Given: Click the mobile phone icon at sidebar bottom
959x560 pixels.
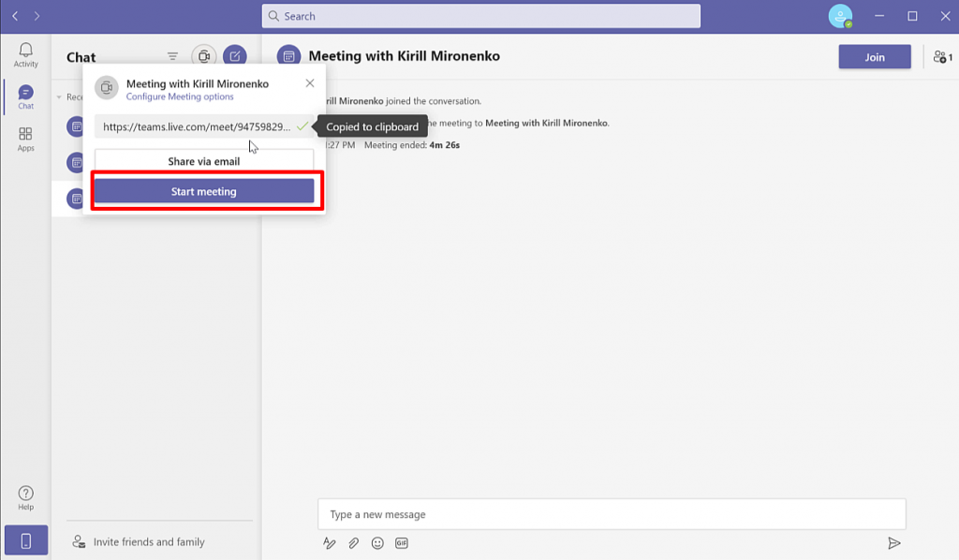Looking at the screenshot, I should point(25,540).
